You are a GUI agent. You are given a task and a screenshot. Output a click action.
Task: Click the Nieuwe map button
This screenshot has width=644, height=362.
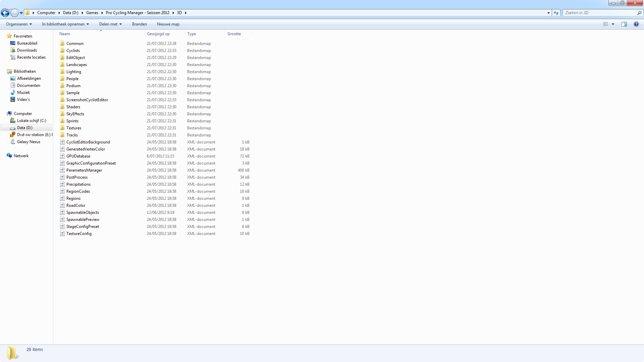pos(168,24)
